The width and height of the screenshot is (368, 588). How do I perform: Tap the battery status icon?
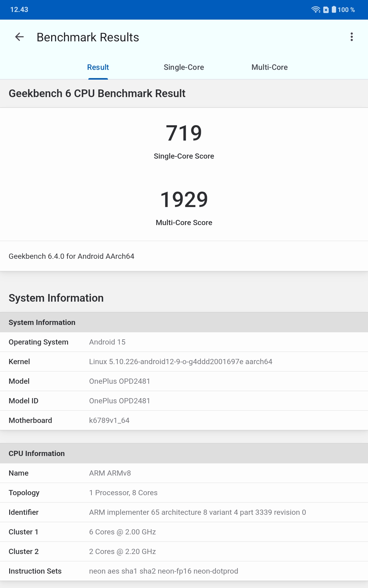[334, 9]
